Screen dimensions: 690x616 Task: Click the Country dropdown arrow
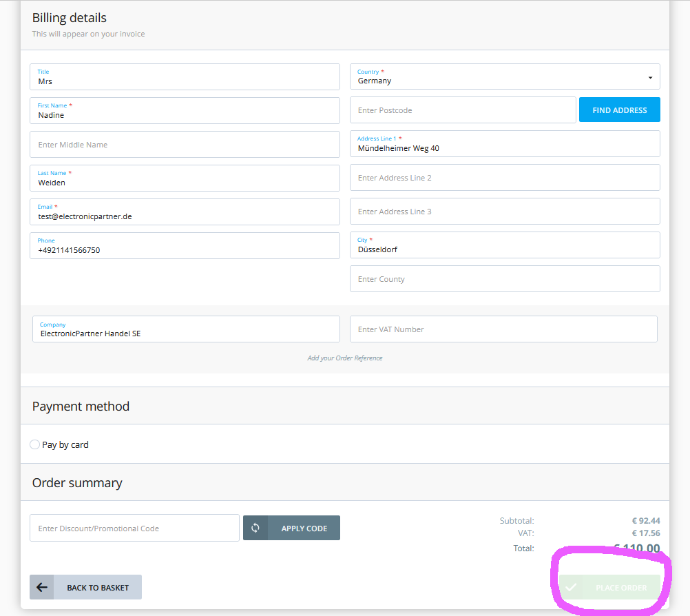(x=650, y=78)
